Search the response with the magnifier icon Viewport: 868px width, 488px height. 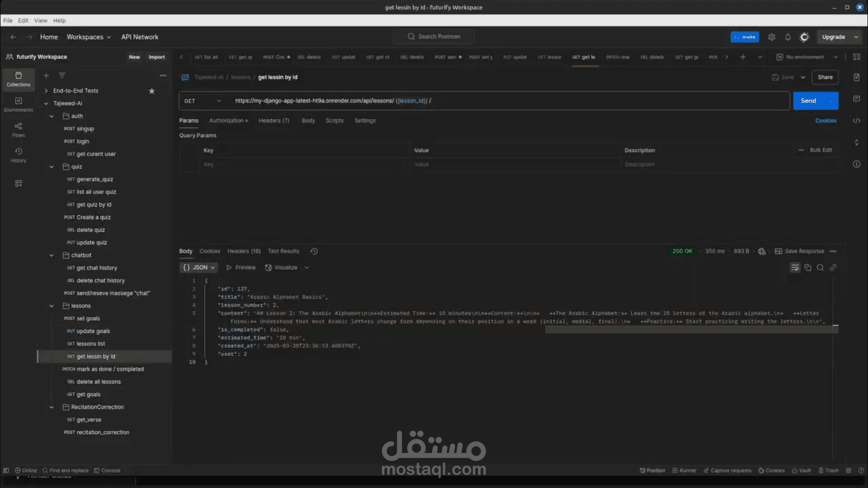pyautogui.click(x=821, y=267)
